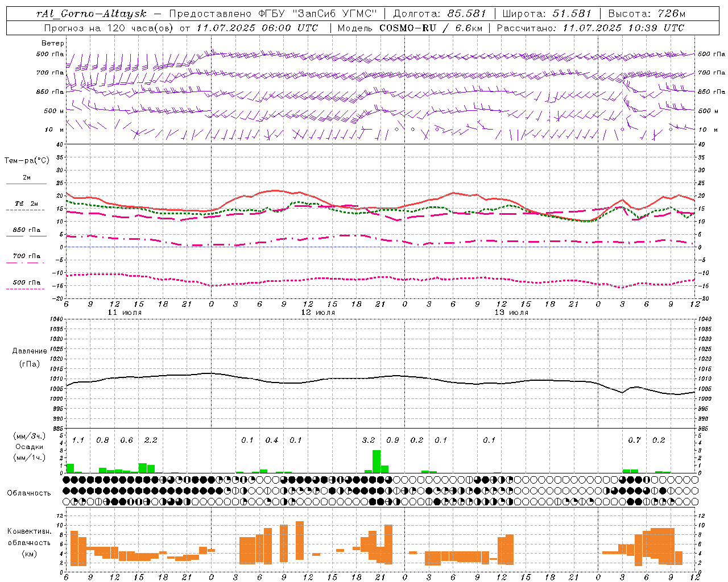Viewport: 728px width, 582px height.
Task: Click the computed time 'Рассчитано: 11.07.2025 10:39 UTC'
Action: [590, 28]
